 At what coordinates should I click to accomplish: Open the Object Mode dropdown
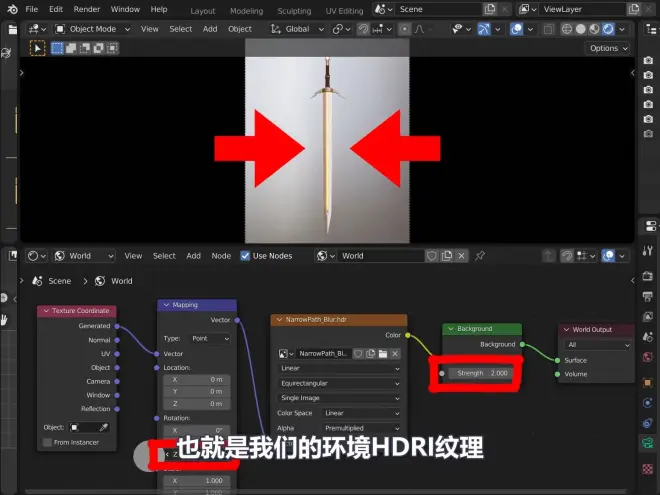93,29
